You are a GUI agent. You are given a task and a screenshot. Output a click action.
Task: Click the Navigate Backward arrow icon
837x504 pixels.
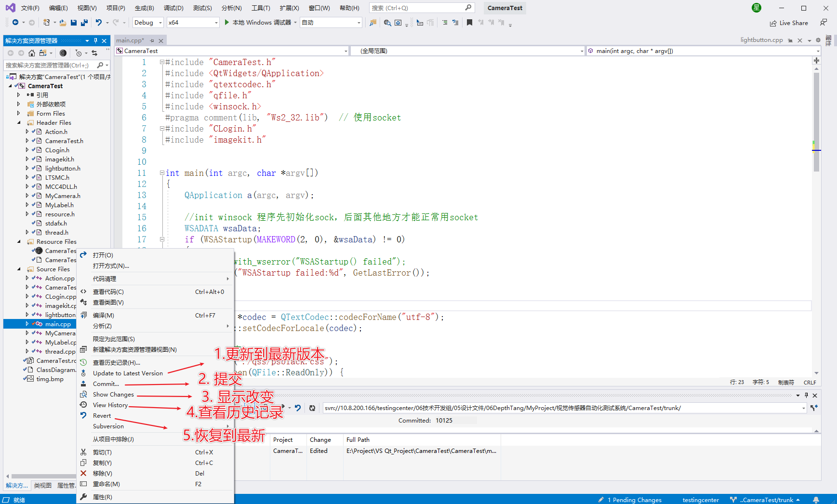[15, 22]
